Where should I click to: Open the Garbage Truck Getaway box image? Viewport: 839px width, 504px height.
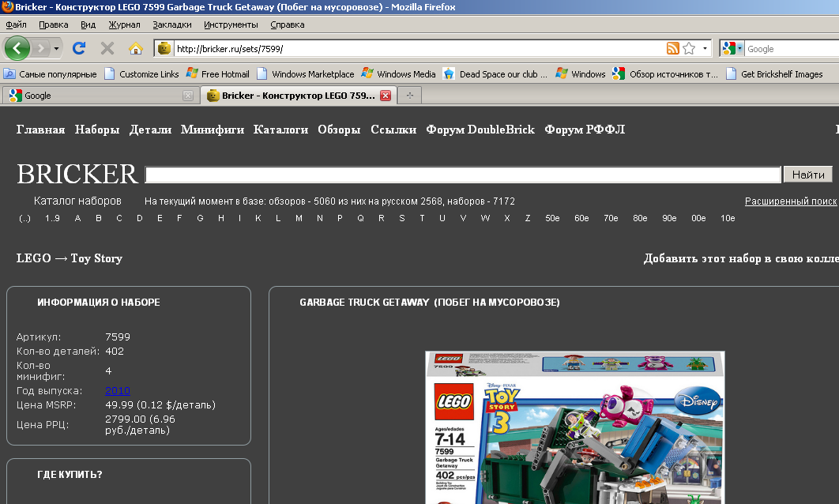pyautogui.click(x=575, y=427)
